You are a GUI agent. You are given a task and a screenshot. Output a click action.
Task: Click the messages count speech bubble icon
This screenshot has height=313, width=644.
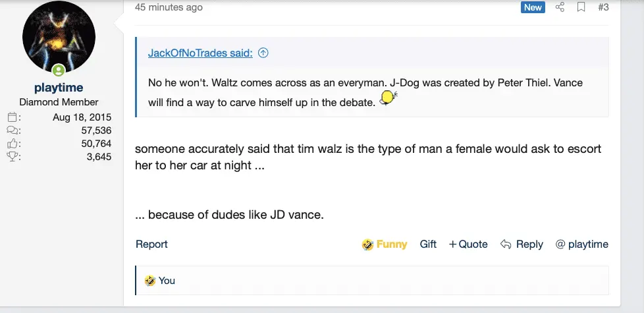tap(13, 130)
